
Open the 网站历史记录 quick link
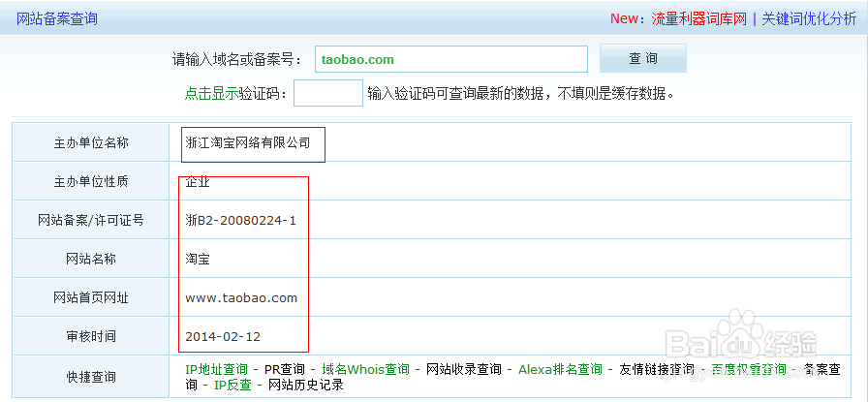tap(305, 385)
